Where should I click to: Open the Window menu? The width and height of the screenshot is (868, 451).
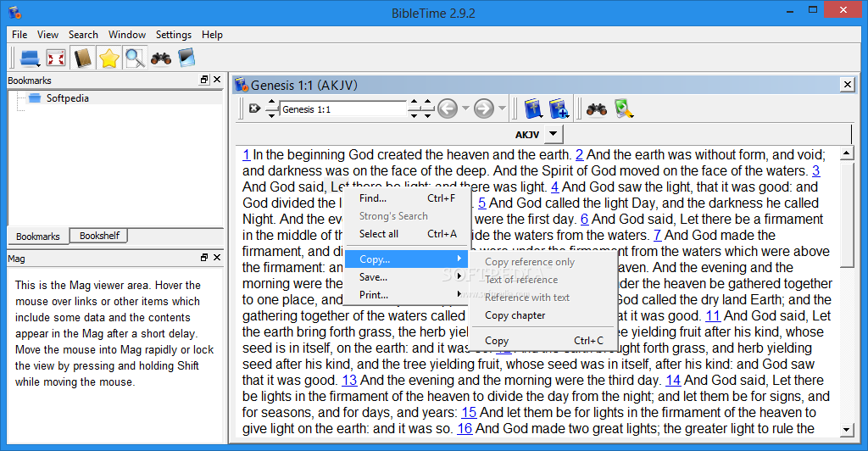pos(127,34)
